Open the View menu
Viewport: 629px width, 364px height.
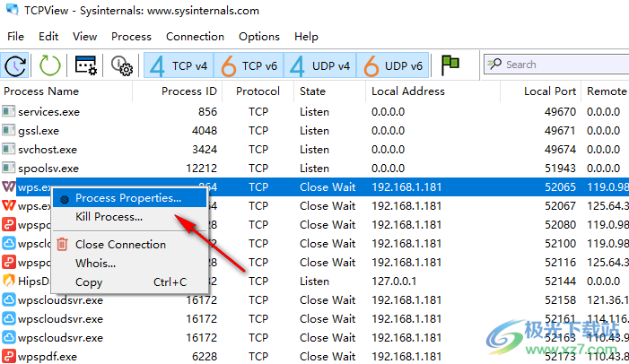[84, 37]
